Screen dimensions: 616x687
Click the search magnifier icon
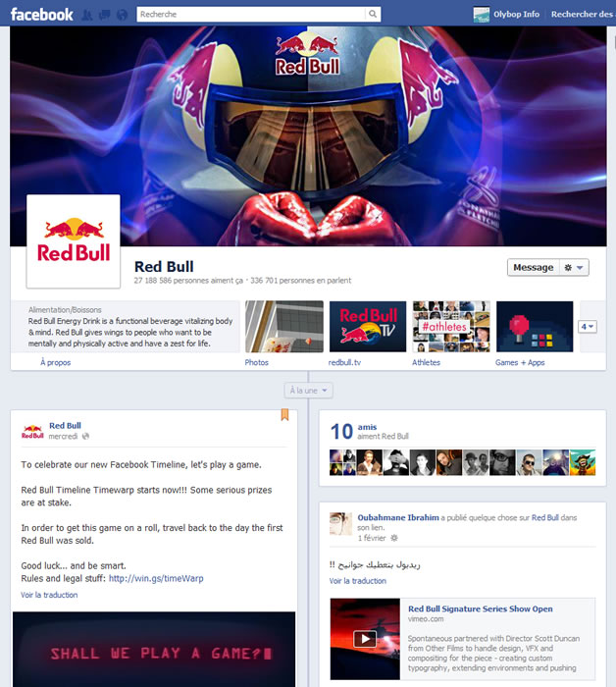373,14
